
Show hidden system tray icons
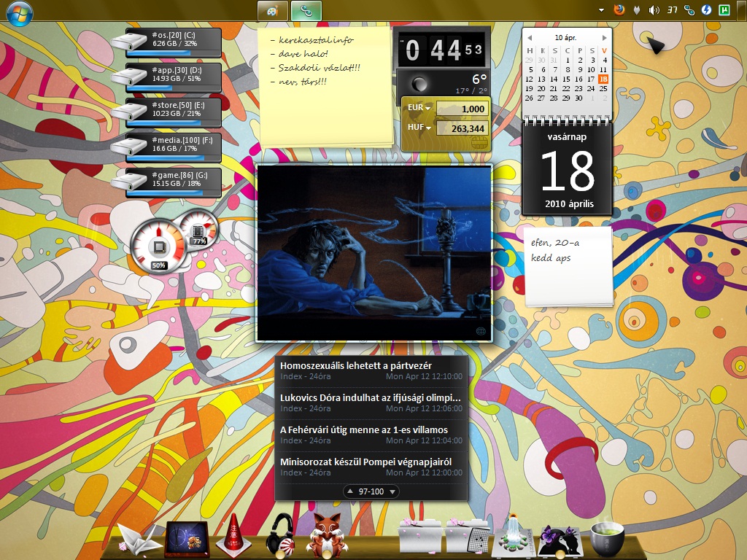click(x=601, y=10)
